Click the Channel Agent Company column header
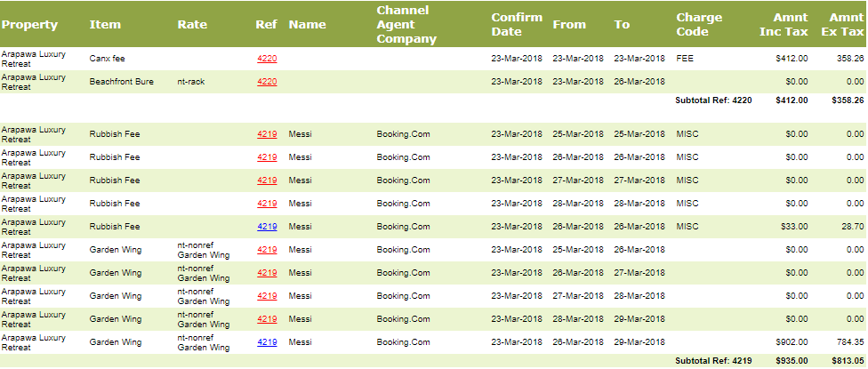The image size is (868, 369). 406,24
